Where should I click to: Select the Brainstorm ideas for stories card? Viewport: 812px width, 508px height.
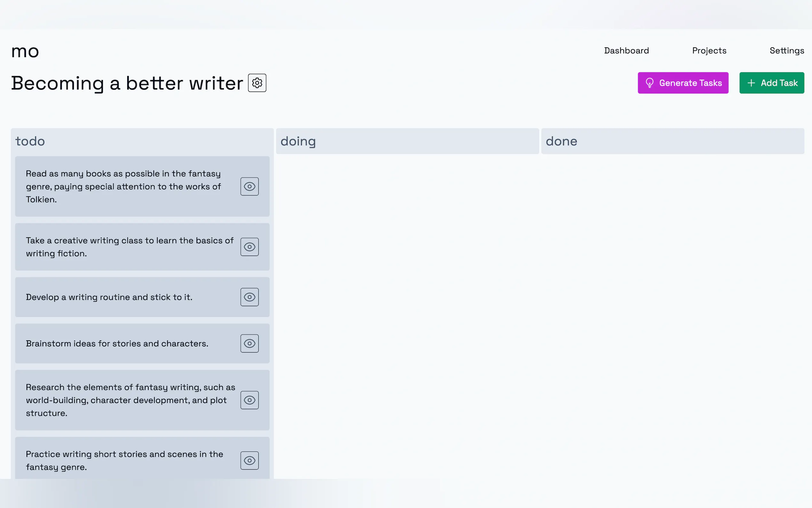click(117, 344)
